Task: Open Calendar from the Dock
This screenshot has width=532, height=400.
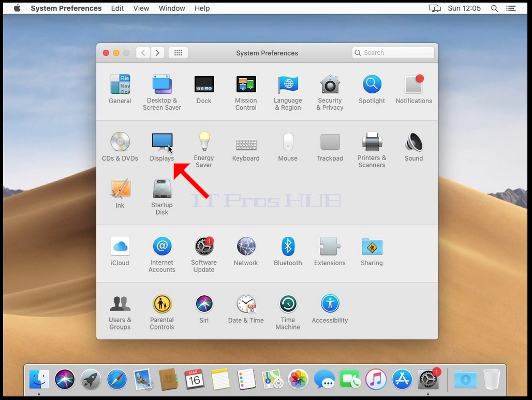Action: click(195, 379)
